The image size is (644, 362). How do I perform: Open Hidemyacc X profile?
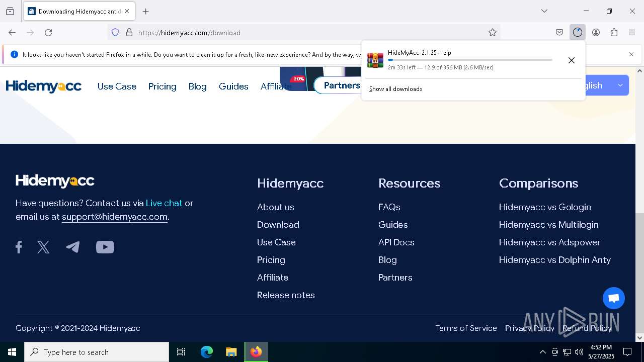click(x=43, y=247)
